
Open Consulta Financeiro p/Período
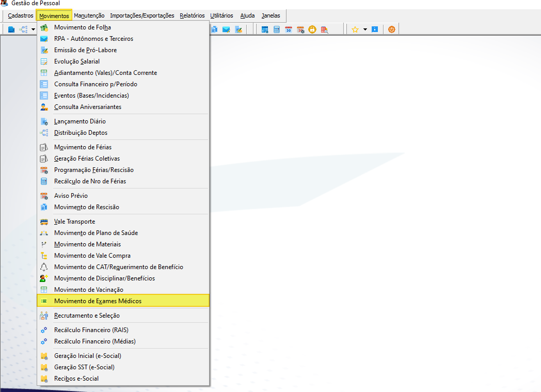123,84
